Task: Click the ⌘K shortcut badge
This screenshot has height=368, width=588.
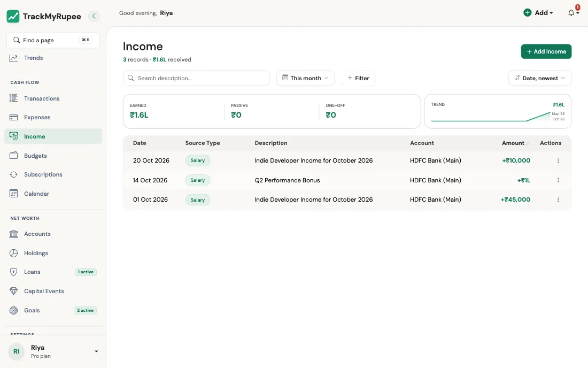Action: click(x=86, y=40)
